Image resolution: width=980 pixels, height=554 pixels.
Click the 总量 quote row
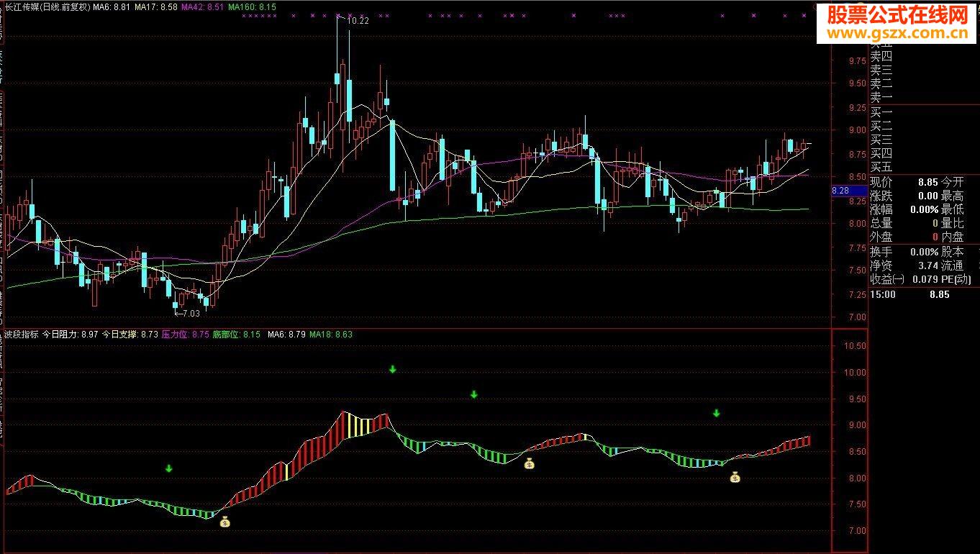904,223
